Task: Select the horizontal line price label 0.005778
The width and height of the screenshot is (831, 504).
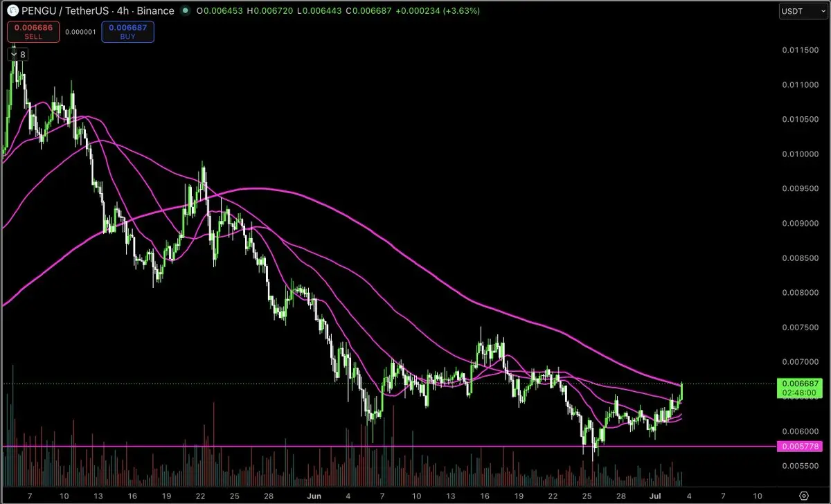Action: pos(801,447)
